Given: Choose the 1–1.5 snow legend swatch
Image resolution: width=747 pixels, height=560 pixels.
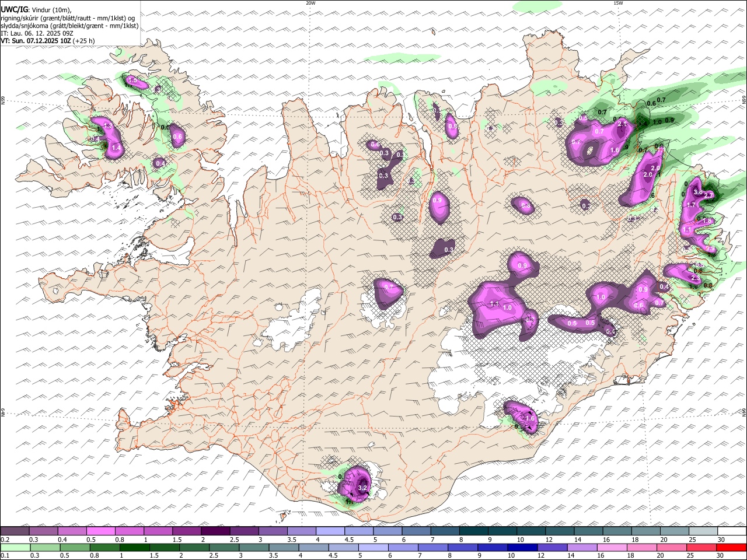Looking at the screenshot, I should click(158, 531).
